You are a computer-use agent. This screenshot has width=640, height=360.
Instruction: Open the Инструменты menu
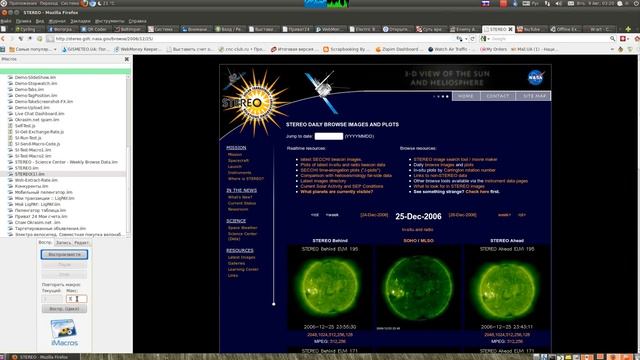click(x=110, y=21)
